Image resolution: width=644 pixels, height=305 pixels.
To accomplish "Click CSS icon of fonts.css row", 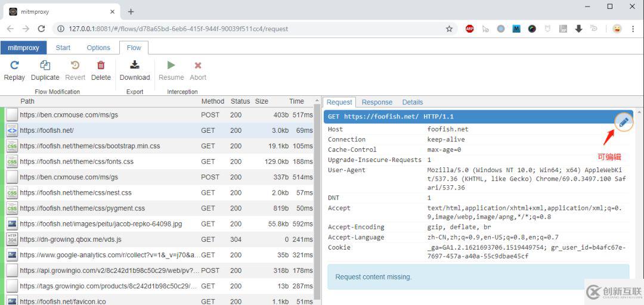I will pyautogui.click(x=12, y=162).
